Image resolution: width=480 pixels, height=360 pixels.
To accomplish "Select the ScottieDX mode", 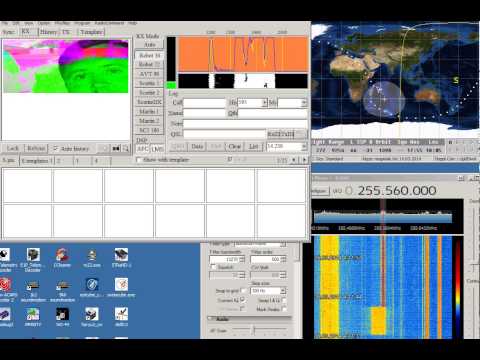I will click(149, 102).
